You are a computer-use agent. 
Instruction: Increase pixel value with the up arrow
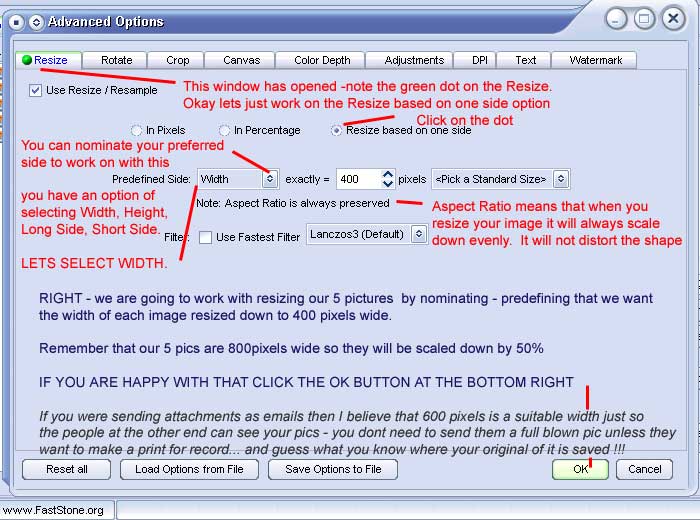(388, 175)
